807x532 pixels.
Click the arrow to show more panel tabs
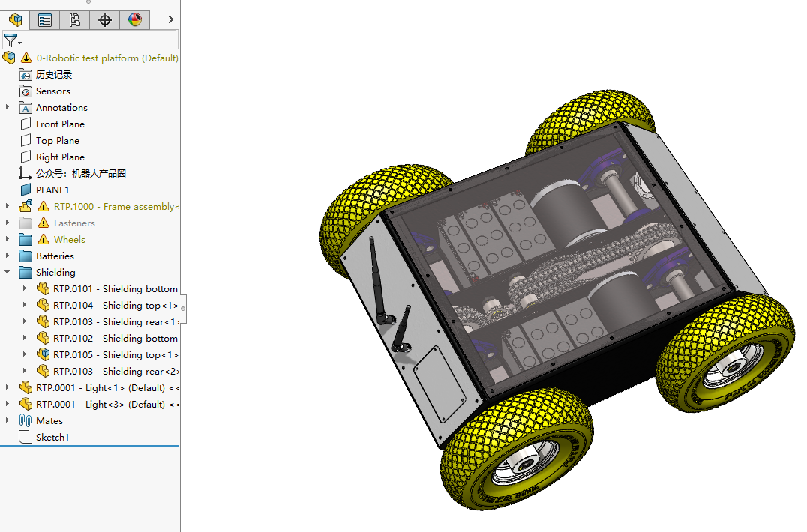pos(170,20)
